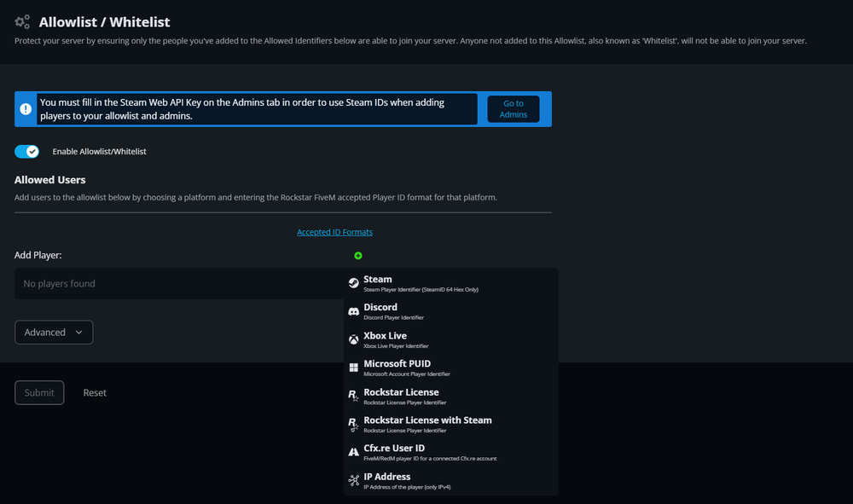853x504 pixels.
Task: Click the green add player plus icon
Action: point(358,255)
